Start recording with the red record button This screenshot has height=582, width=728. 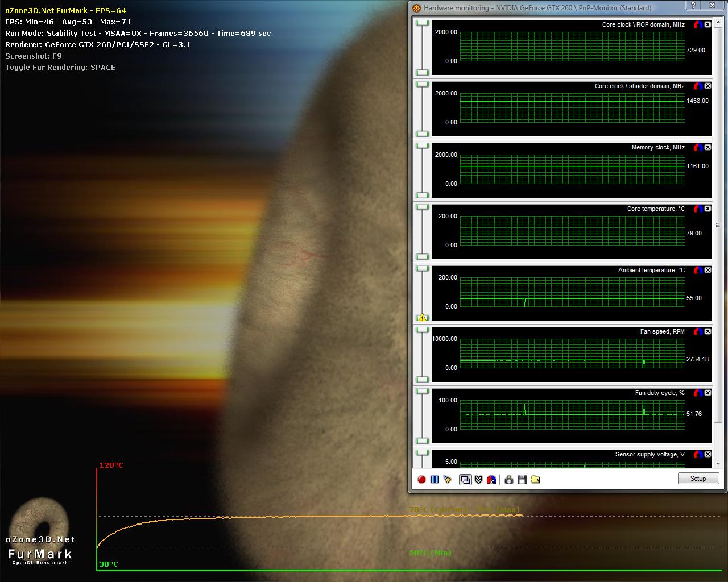tap(421, 480)
